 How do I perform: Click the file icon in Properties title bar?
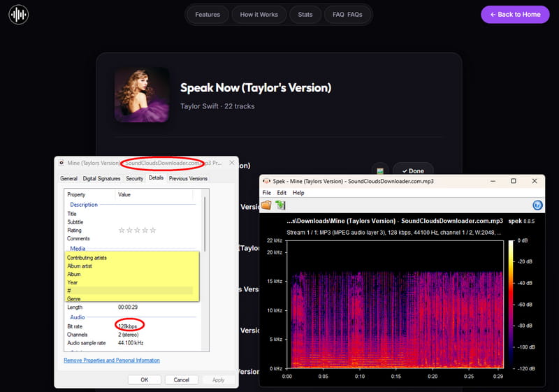[61, 163]
